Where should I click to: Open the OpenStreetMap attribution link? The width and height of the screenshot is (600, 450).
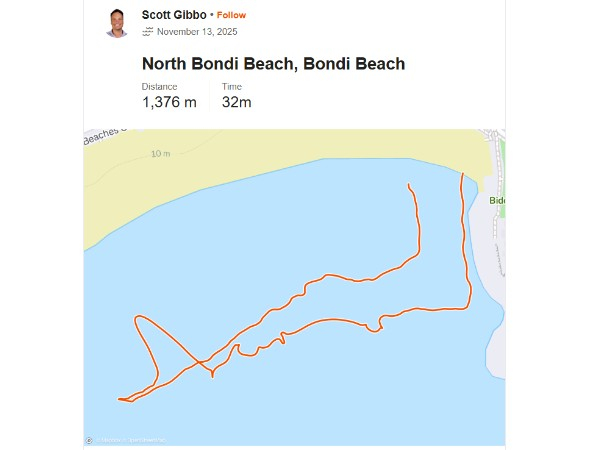click(x=147, y=440)
